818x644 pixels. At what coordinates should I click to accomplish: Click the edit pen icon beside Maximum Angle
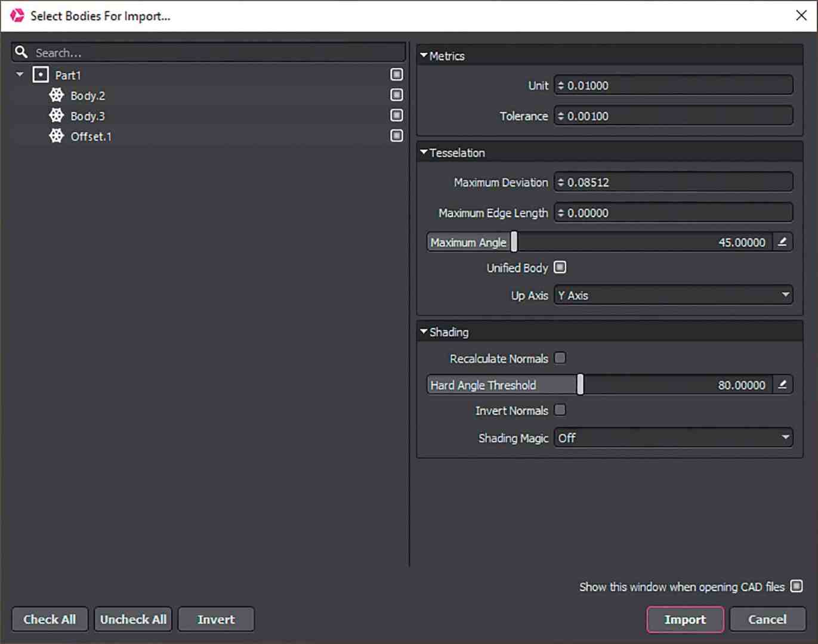coord(782,242)
